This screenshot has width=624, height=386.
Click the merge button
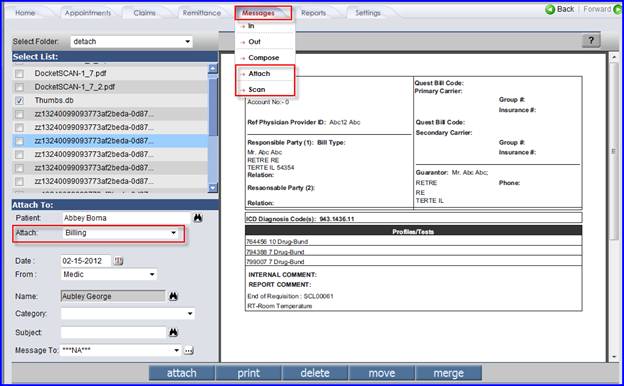pos(448,373)
